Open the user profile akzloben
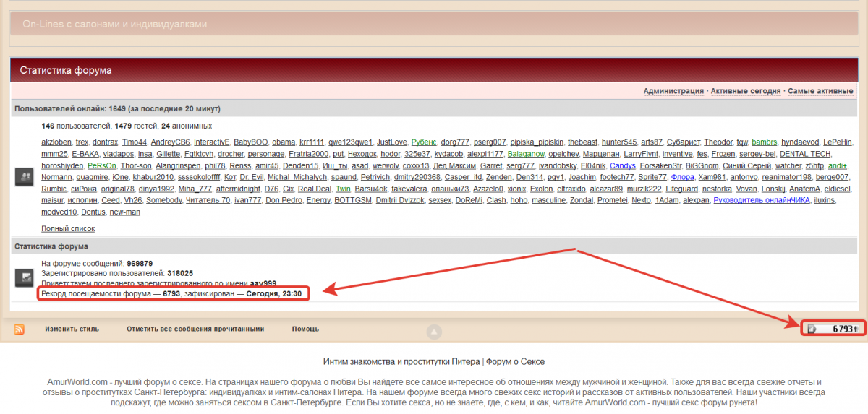This screenshot has width=868, height=414. click(56, 142)
